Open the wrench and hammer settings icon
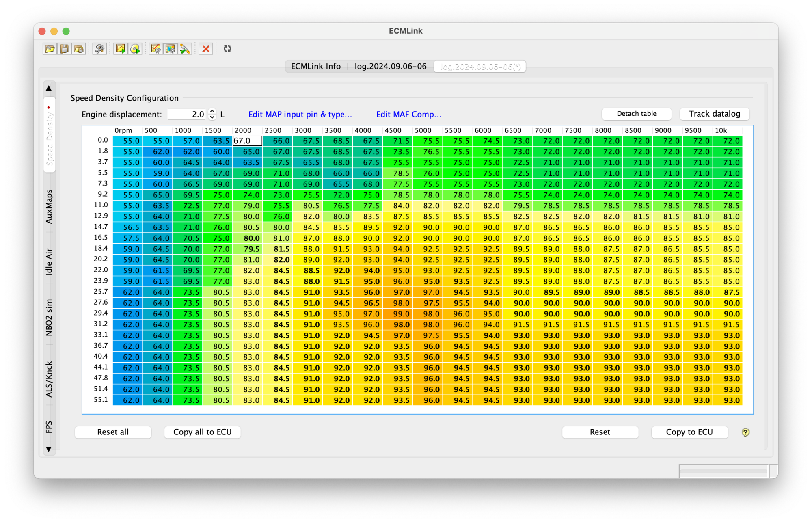 click(99, 49)
